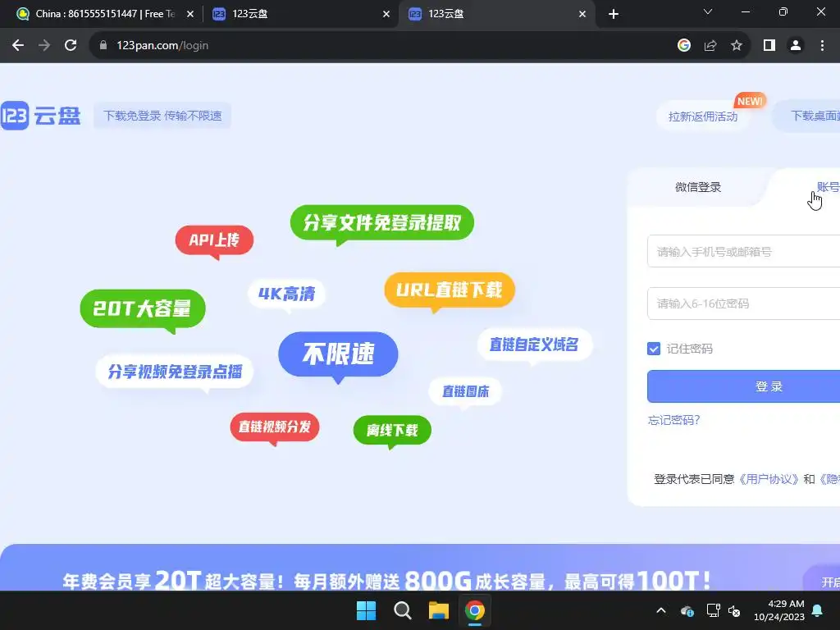Open a new browser tab
Image resolution: width=840 pixels, height=630 pixels.
click(x=614, y=15)
